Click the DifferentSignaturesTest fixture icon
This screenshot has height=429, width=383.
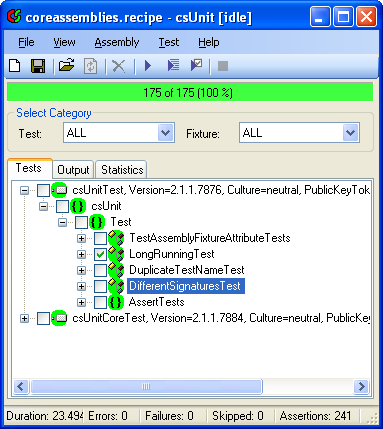(116, 286)
